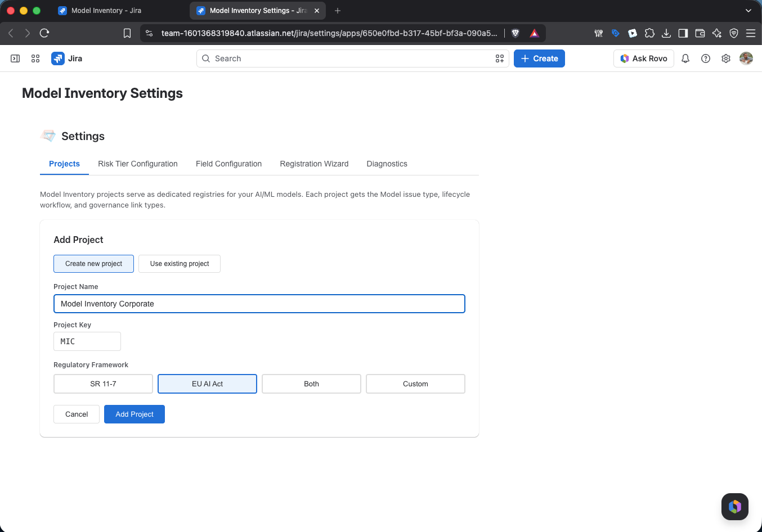Choose Custom regulatory framework
762x532 pixels.
tap(415, 384)
